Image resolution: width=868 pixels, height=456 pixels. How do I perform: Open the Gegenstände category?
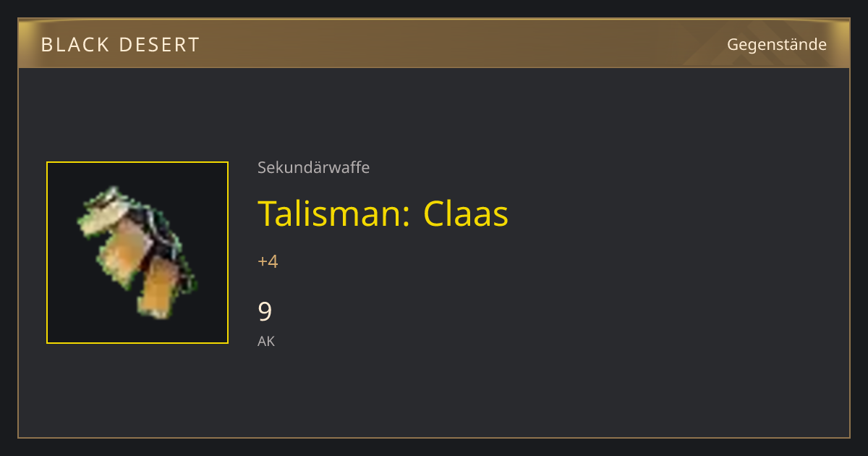coord(777,44)
